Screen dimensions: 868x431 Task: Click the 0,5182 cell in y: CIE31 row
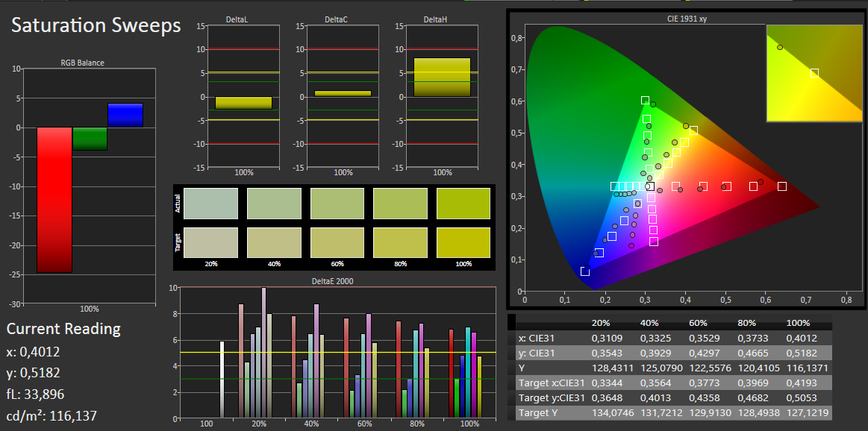click(x=801, y=353)
